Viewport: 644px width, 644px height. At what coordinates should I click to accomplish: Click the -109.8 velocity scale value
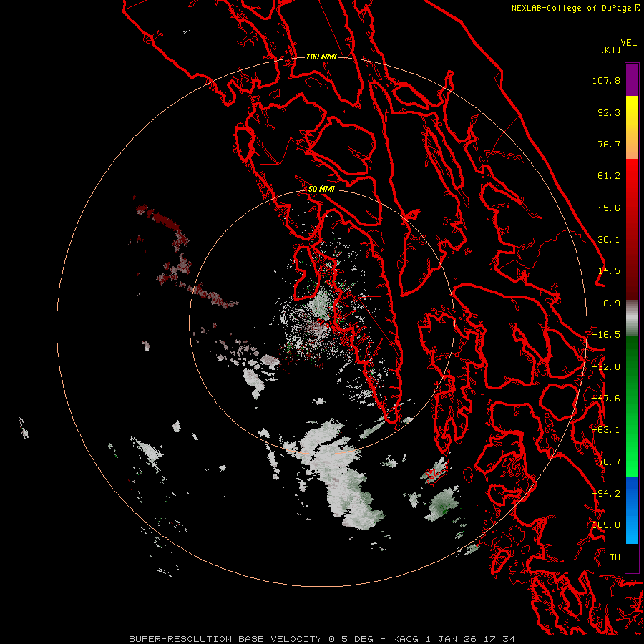604,525
